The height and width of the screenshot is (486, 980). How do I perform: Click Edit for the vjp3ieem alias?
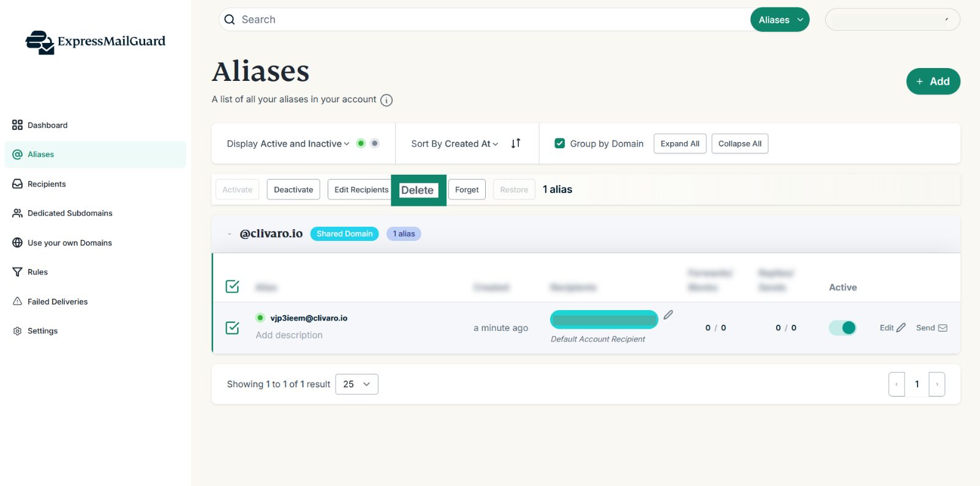(892, 328)
